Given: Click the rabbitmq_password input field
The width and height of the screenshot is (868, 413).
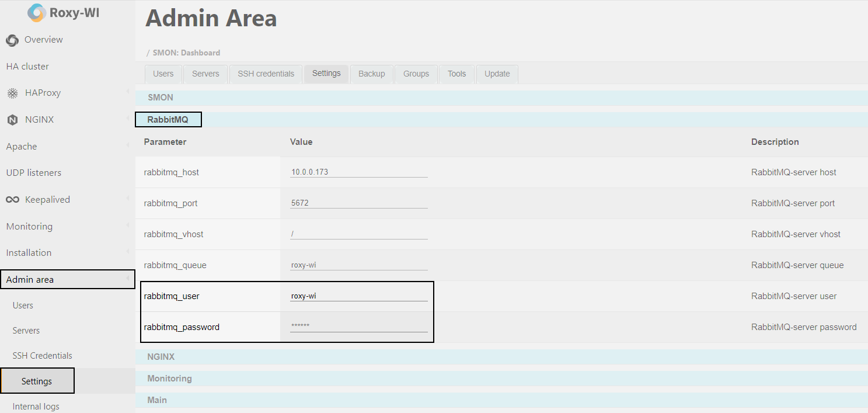Looking at the screenshot, I should [358, 327].
